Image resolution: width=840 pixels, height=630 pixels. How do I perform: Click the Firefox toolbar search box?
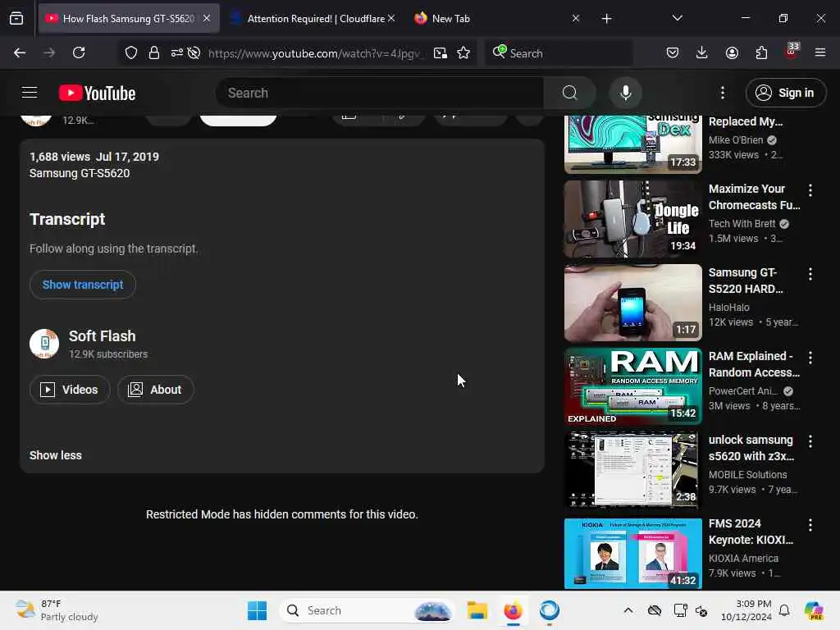(559, 52)
